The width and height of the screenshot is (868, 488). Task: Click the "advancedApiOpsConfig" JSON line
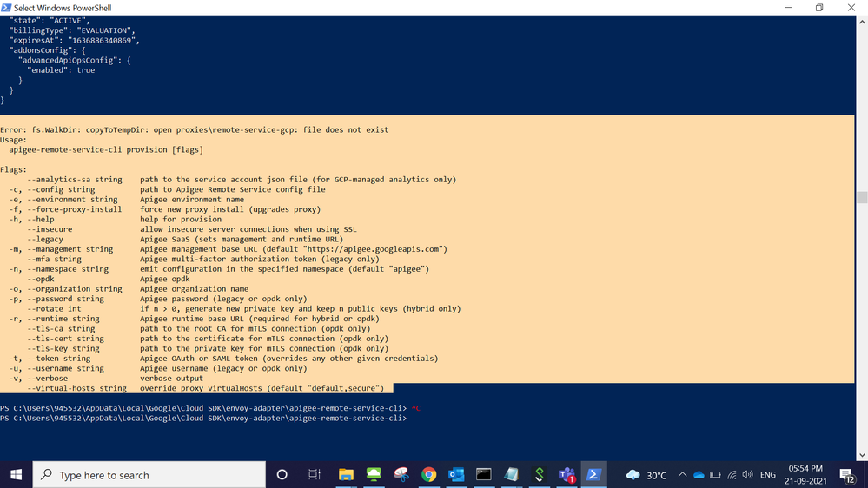[74, 61]
